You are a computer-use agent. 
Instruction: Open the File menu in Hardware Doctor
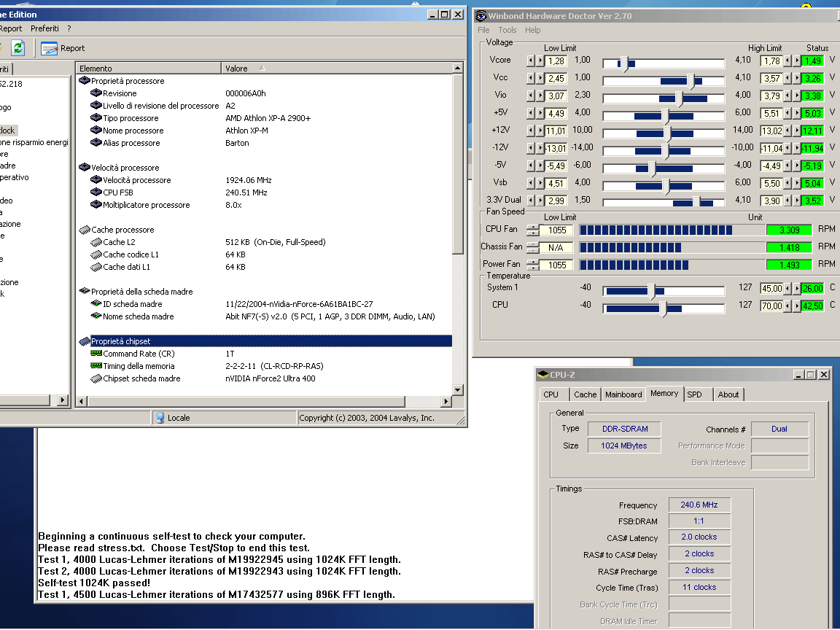[x=483, y=30]
